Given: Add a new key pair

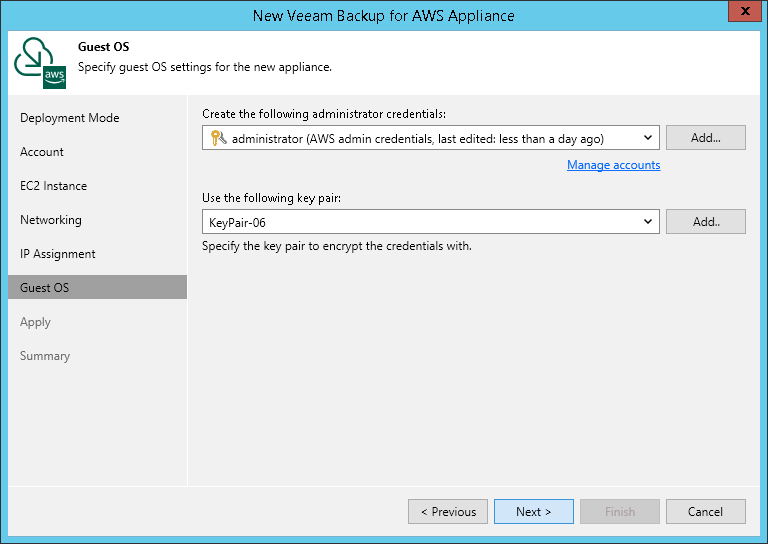Looking at the screenshot, I should (x=705, y=222).
